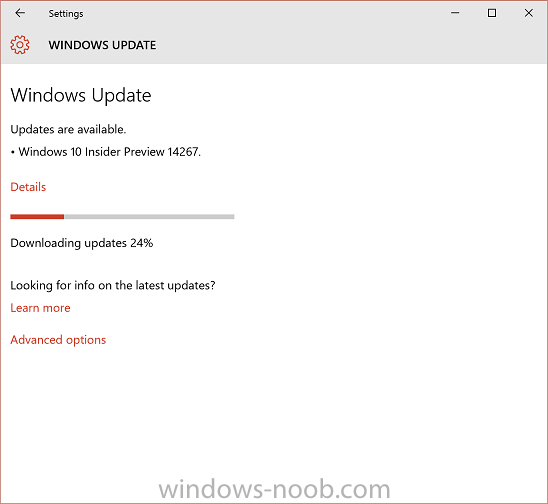
Task: Select the Windows 10 Insider Preview entry
Action: [106, 152]
